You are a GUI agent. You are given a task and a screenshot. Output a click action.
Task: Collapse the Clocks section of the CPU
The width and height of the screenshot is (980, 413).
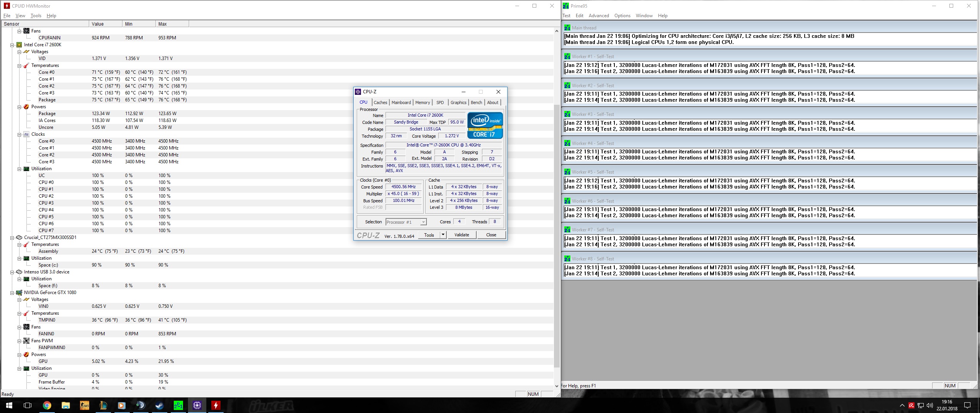click(20, 134)
